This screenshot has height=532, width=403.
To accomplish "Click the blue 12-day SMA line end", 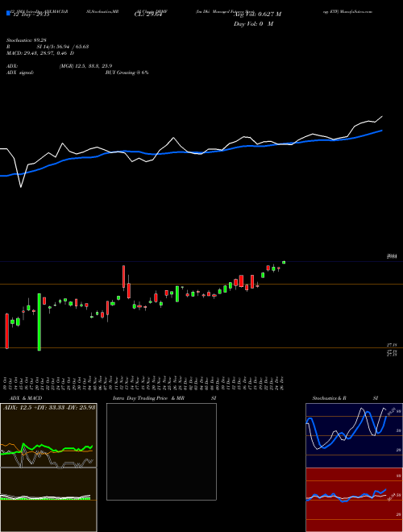I will [382, 131].
